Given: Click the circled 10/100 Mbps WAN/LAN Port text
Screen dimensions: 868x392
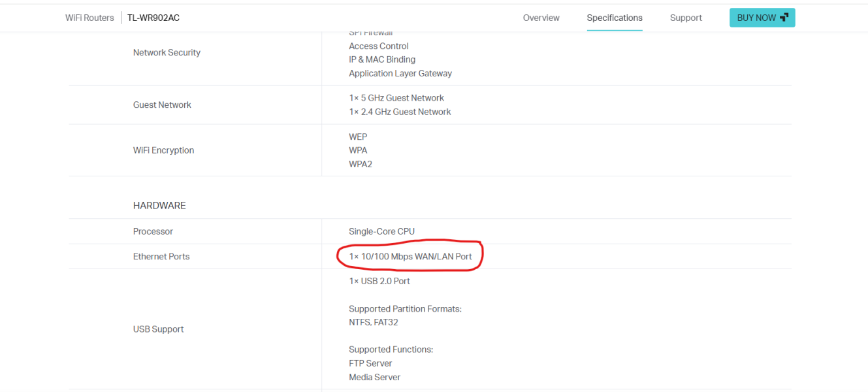Looking at the screenshot, I should (410, 257).
